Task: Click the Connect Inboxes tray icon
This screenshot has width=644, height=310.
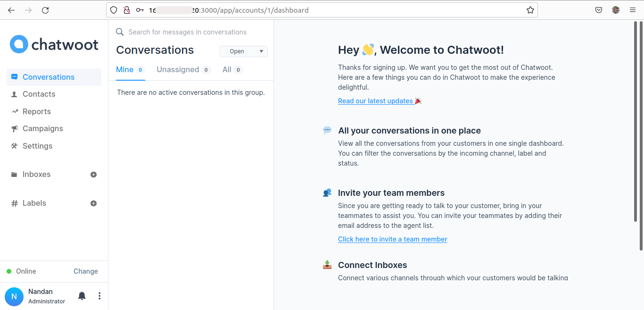Action: (x=327, y=265)
